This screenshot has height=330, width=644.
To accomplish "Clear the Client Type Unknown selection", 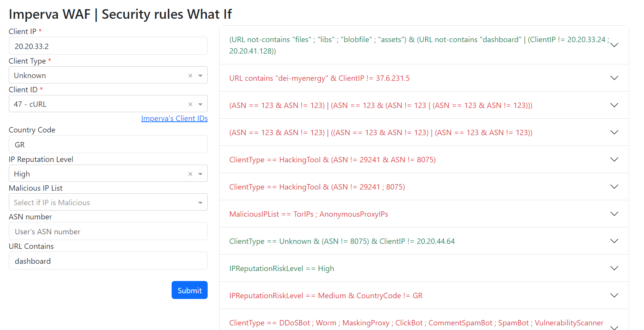I will [190, 76].
